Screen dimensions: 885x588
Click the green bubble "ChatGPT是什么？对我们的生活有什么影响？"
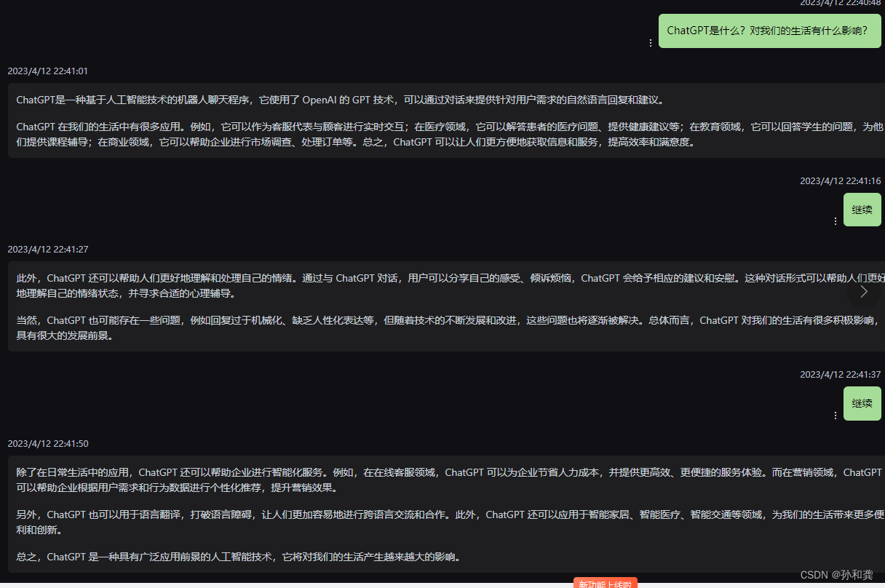pos(770,31)
